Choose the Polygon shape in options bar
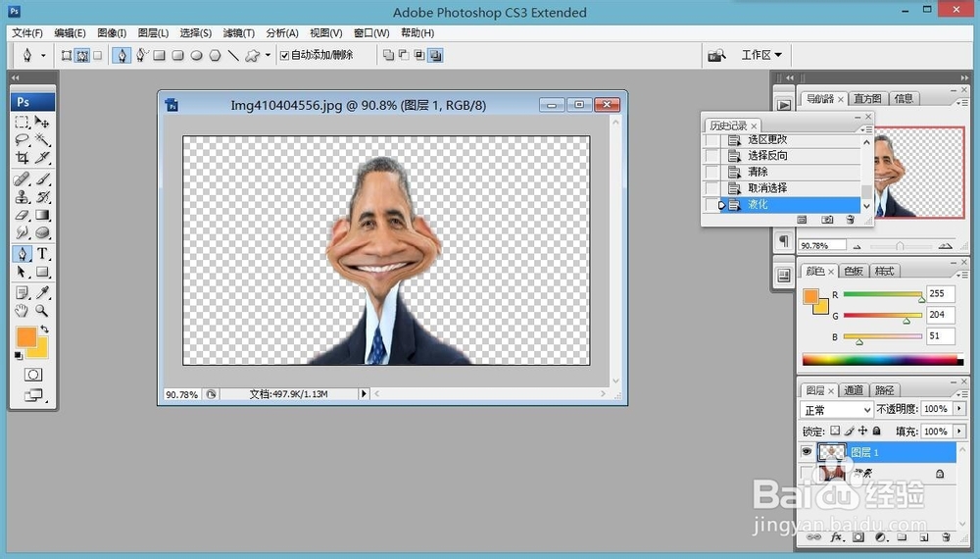Image resolution: width=980 pixels, height=559 pixels. click(x=215, y=56)
